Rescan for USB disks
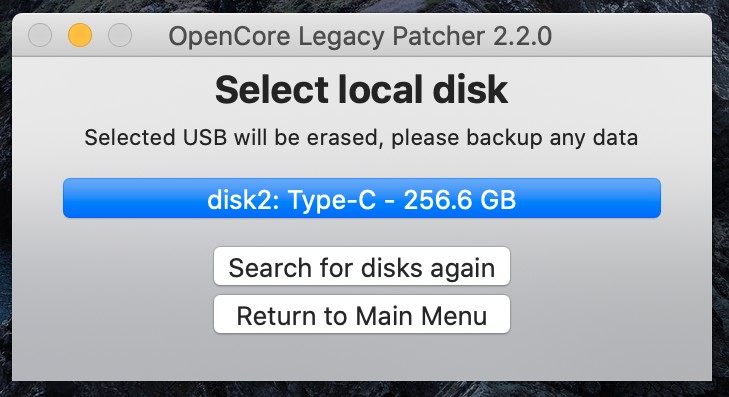The height and width of the screenshot is (397, 729). 362,266
